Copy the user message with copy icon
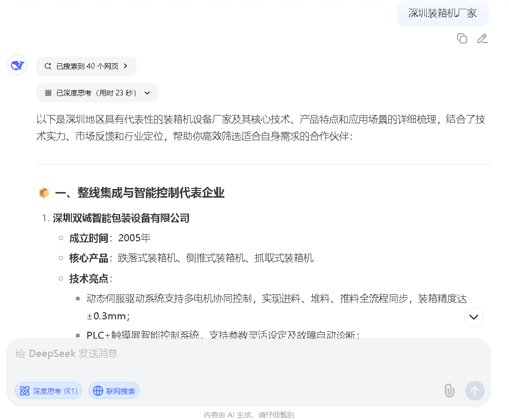 point(462,39)
